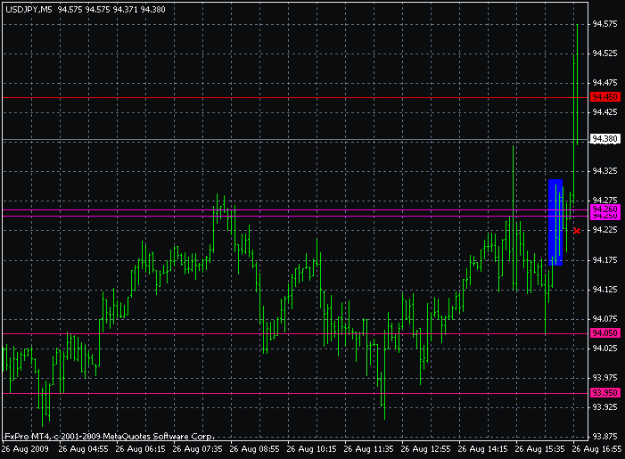Click the white 94.380 current price label
Image resolution: width=625 pixels, height=459 pixels.
click(605, 139)
